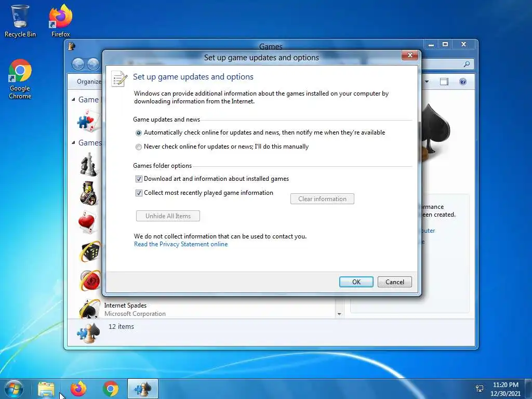Open Windows Explorer from taskbar

click(x=46, y=389)
